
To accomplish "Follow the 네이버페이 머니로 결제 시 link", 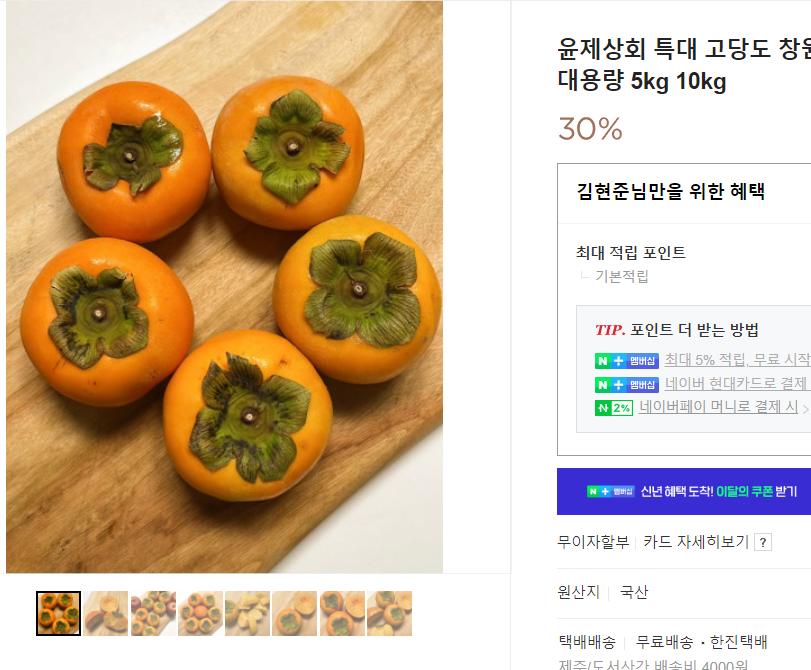I will (718, 407).
